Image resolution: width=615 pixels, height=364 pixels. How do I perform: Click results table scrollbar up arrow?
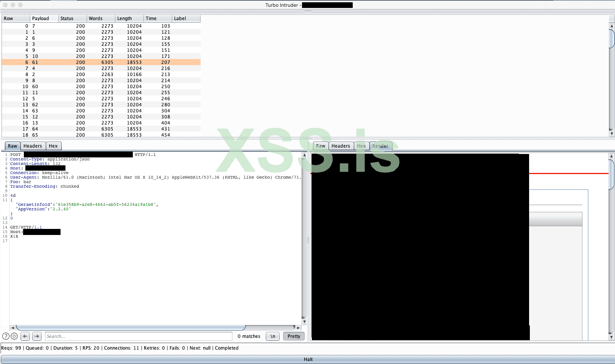(x=612, y=26)
